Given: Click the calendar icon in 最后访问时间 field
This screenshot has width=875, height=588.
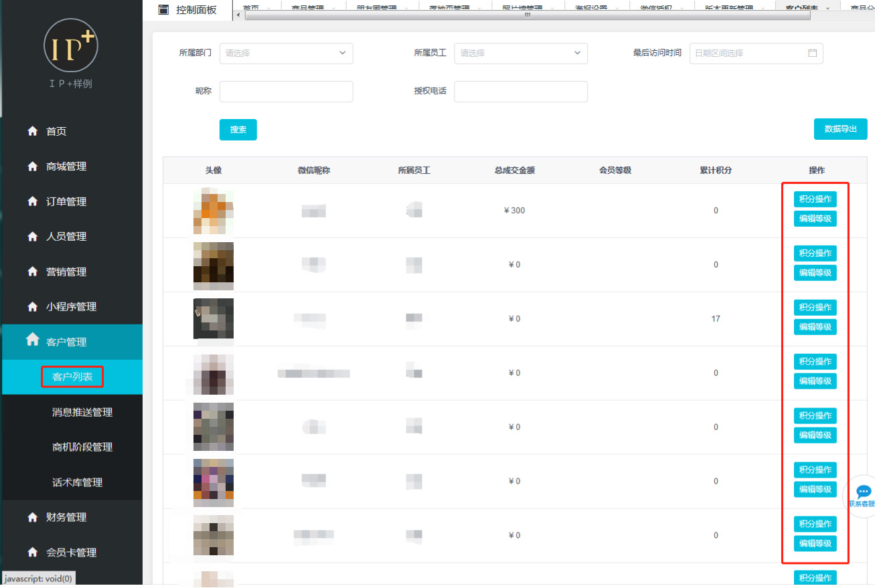Looking at the screenshot, I should point(812,53).
